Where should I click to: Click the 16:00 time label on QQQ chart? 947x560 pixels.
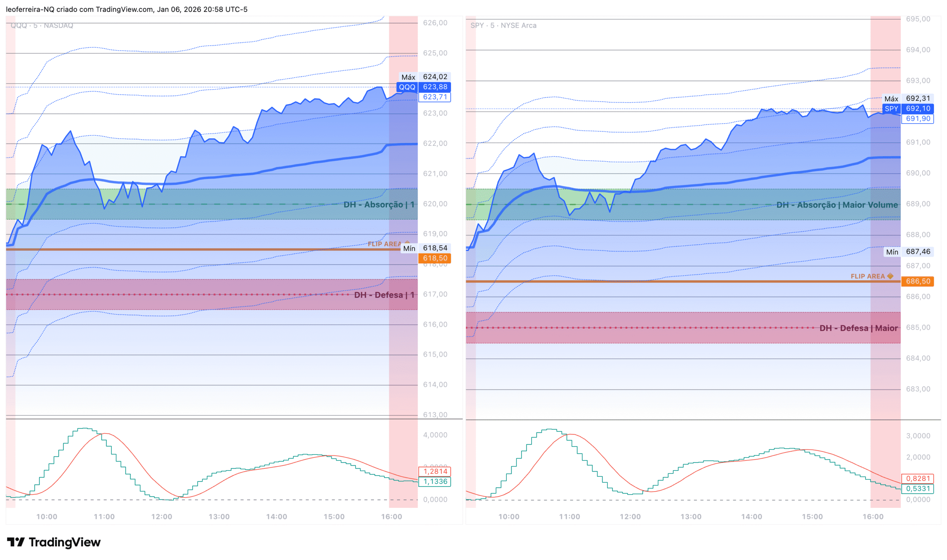pos(391,517)
